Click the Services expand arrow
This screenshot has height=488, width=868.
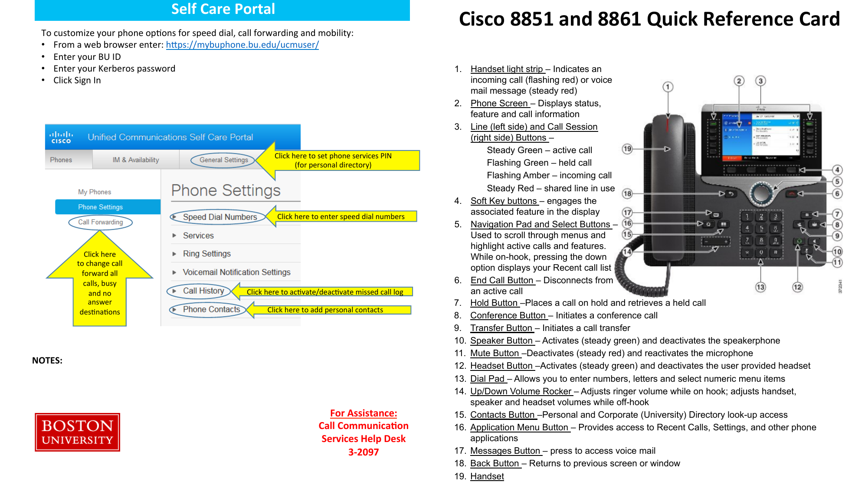pyautogui.click(x=175, y=236)
